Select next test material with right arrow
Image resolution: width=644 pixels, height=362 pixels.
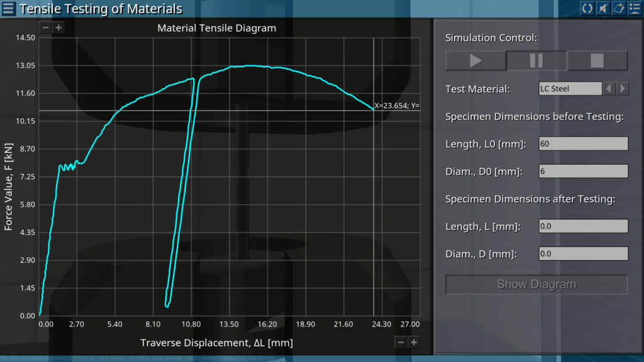pos(622,89)
